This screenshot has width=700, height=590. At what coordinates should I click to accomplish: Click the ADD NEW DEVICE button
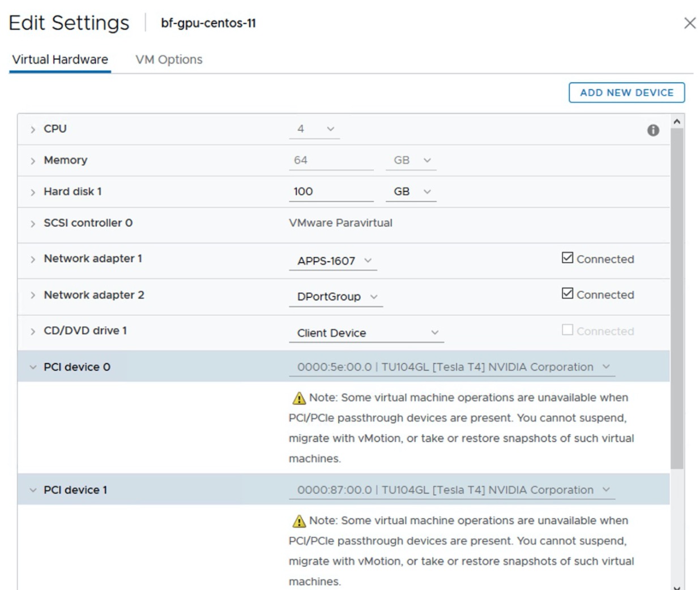click(626, 93)
